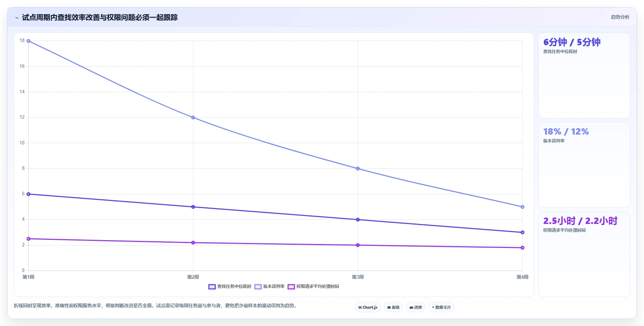Click the 趋势分析 label
Screen dimensions: 644x326
coord(620,17)
